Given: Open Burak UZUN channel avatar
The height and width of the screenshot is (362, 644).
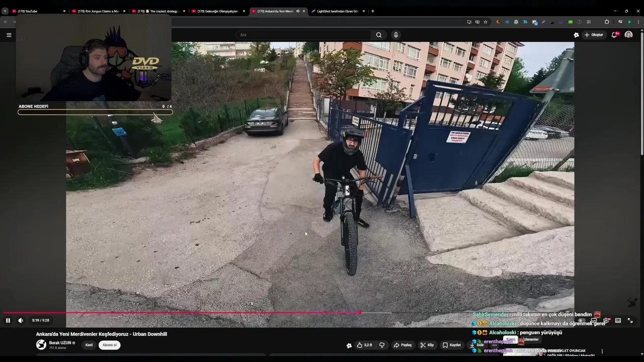Looking at the screenshot, I should click(x=41, y=345).
